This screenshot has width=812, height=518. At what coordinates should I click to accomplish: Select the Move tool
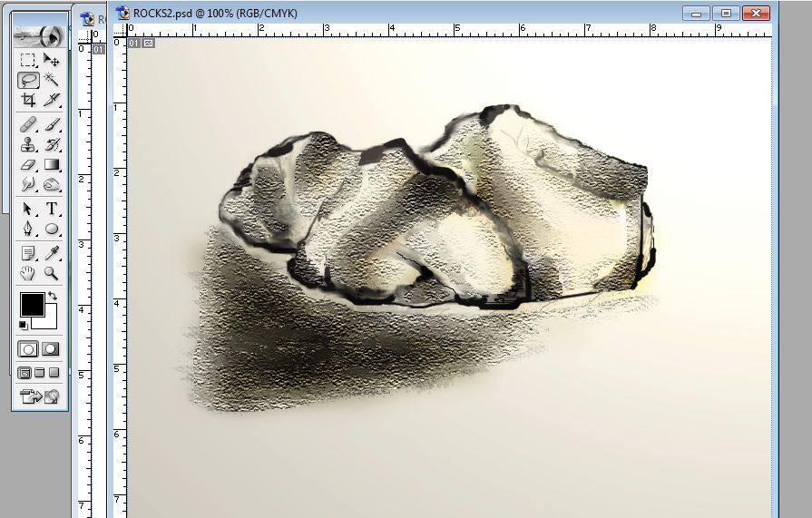52,61
